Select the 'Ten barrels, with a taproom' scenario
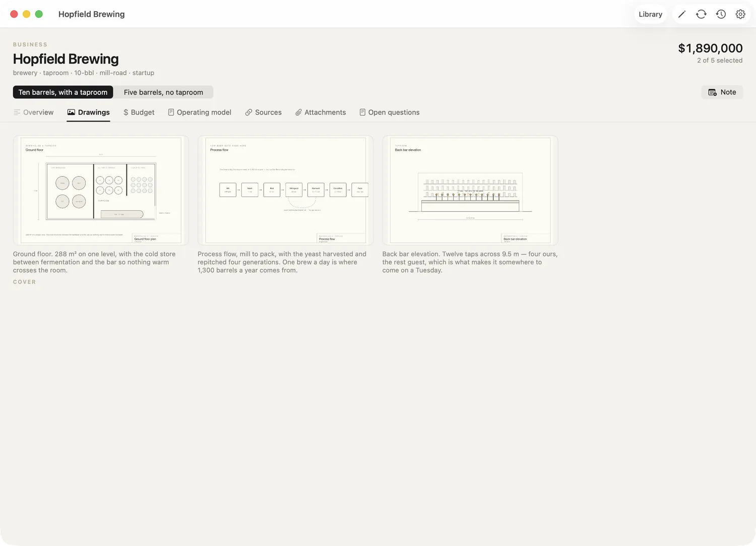756x546 pixels. coord(63,92)
